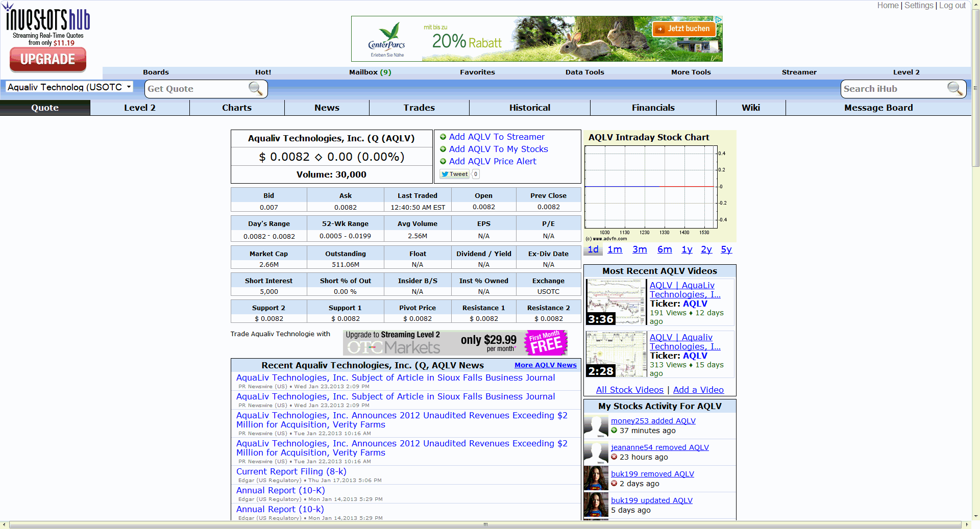The image size is (980, 529).
Task: Select the 1m chart range
Action: pos(615,249)
